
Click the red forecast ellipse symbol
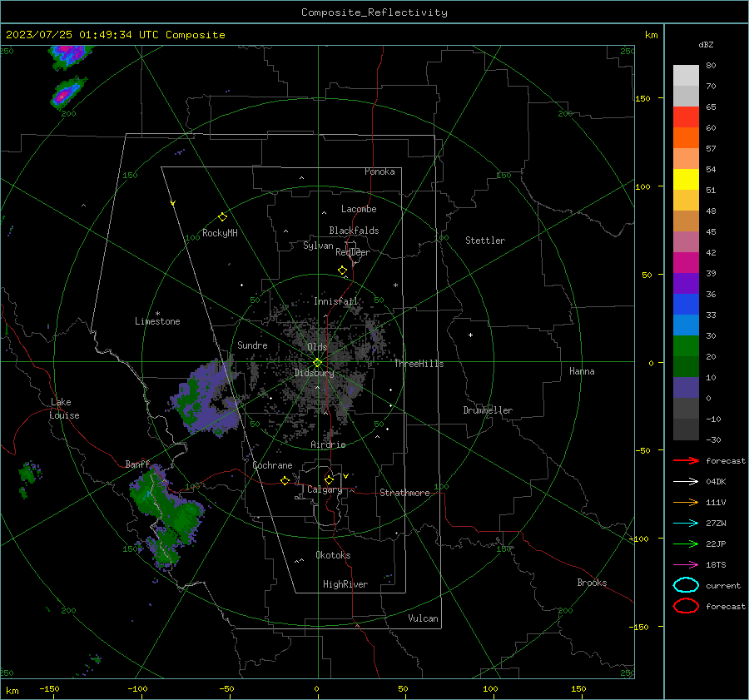tap(686, 606)
